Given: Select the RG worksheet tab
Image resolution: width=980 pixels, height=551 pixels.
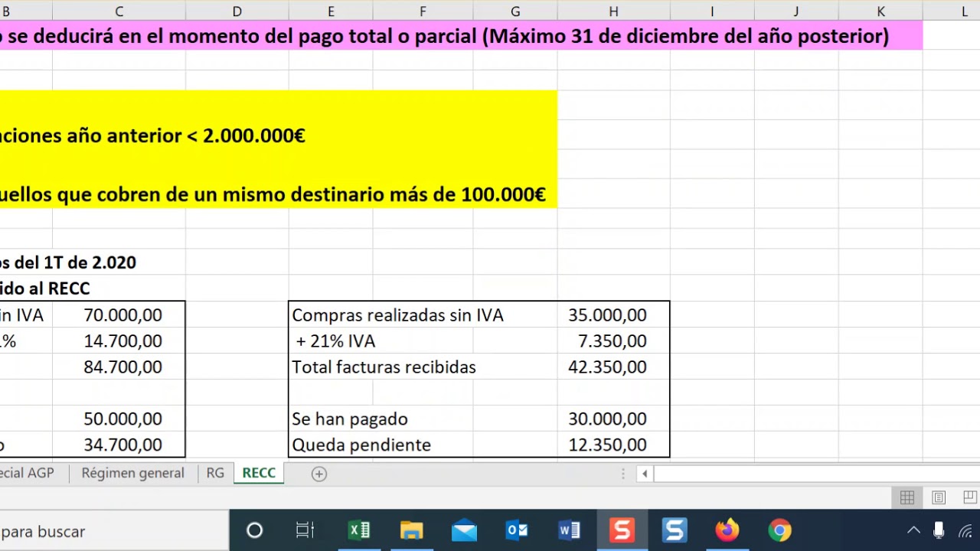Looking at the screenshot, I should tap(215, 473).
